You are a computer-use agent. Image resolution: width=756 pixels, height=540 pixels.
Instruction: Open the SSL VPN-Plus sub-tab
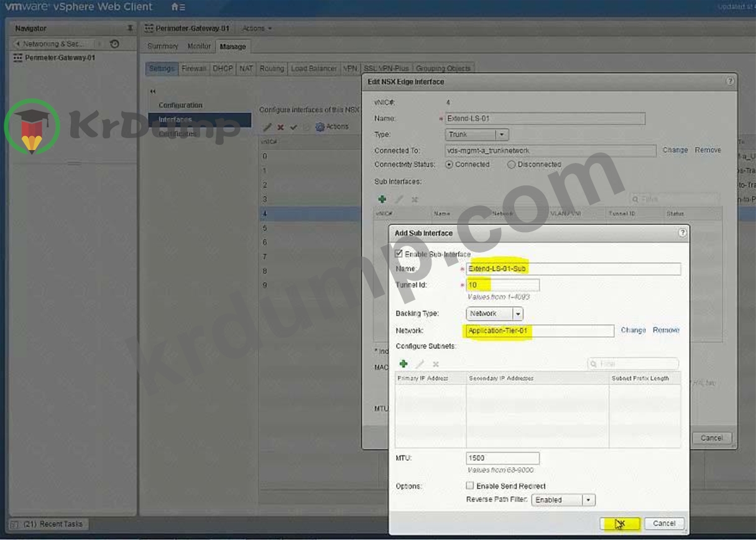[x=386, y=68]
